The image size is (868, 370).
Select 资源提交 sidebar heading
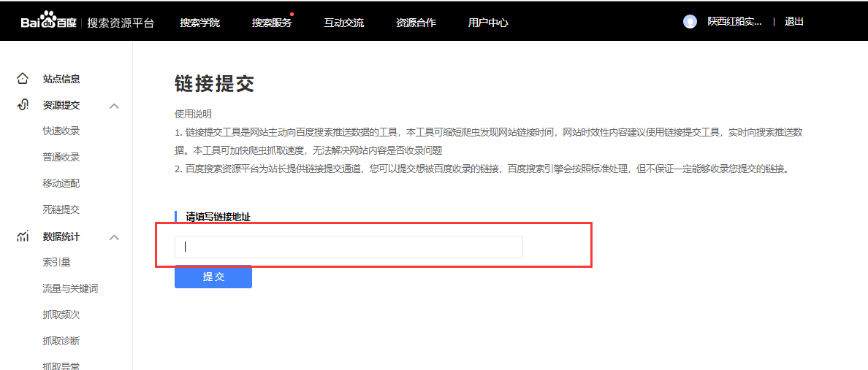pyautogui.click(x=61, y=105)
